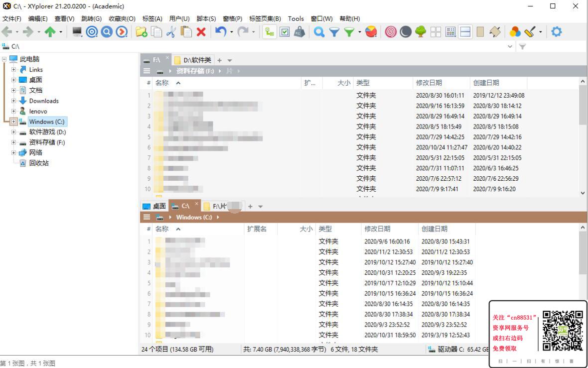The height and width of the screenshot is (368, 588).
Task: Click the customize brush icon
Action: click(530, 32)
